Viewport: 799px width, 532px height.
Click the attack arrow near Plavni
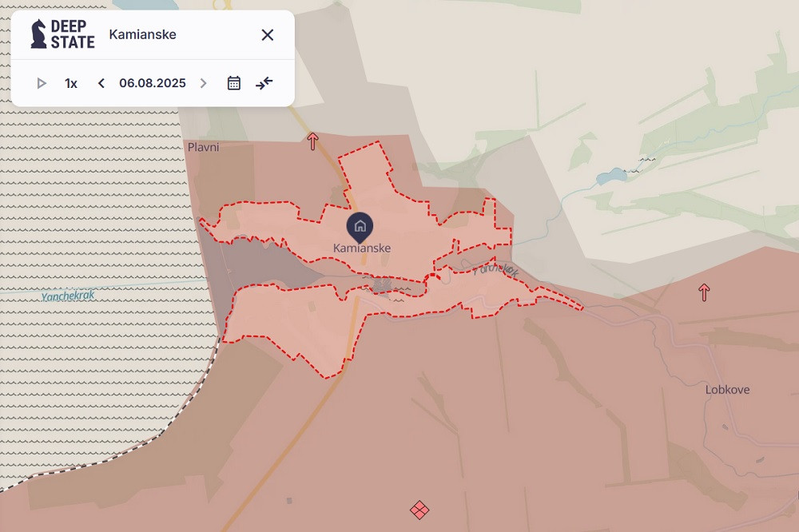click(312, 141)
